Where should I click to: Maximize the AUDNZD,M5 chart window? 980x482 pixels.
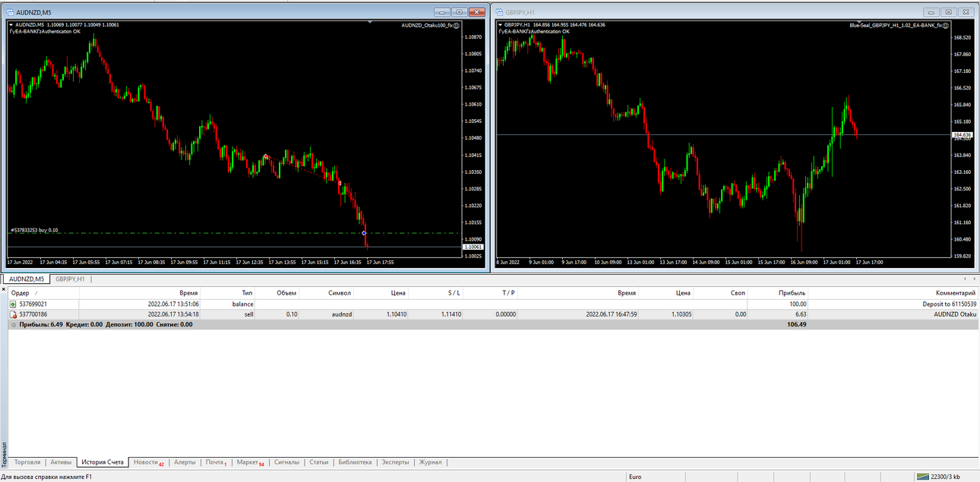(x=459, y=12)
